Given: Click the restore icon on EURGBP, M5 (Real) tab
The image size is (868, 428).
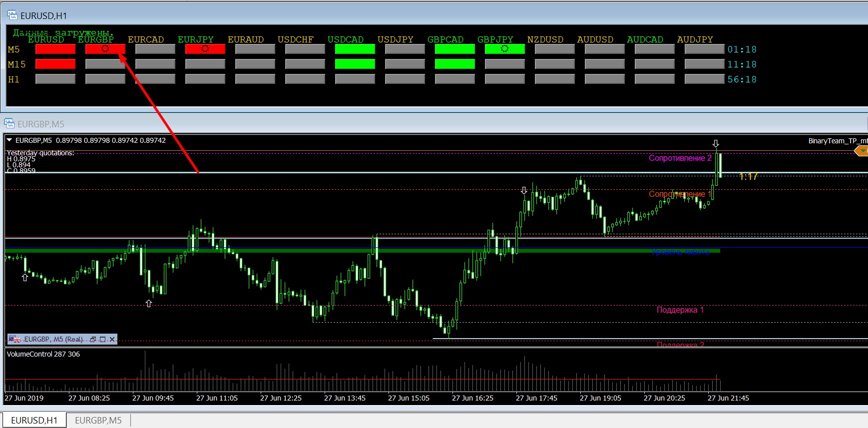Looking at the screenshot, I should 93,340.
